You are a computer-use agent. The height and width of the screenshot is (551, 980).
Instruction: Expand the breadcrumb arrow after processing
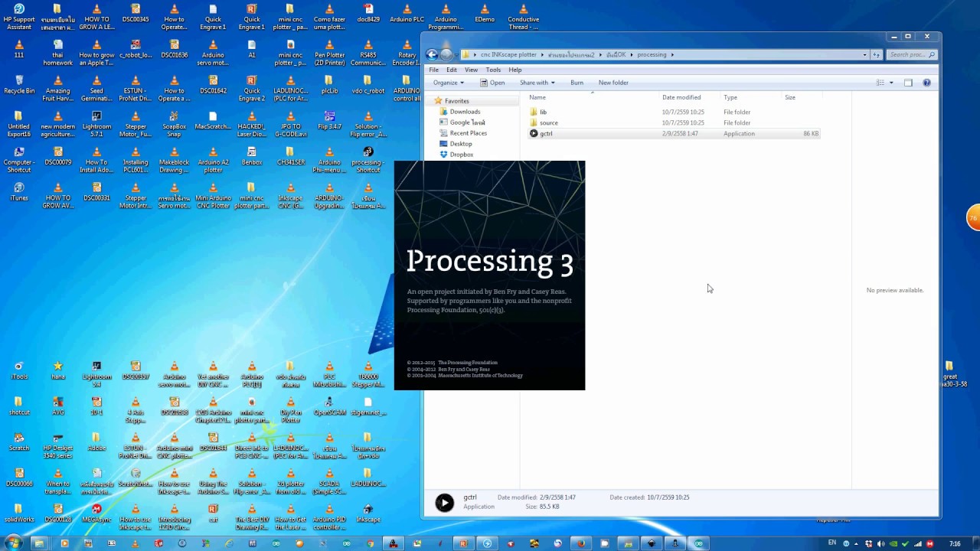coord(672,54)
